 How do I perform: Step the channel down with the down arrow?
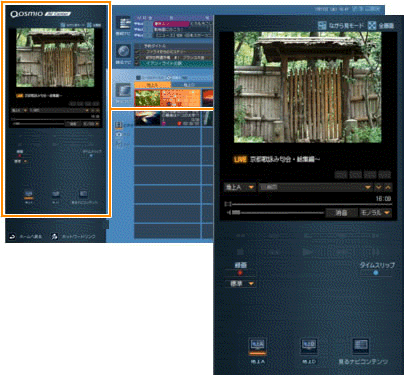pos(379,187)
